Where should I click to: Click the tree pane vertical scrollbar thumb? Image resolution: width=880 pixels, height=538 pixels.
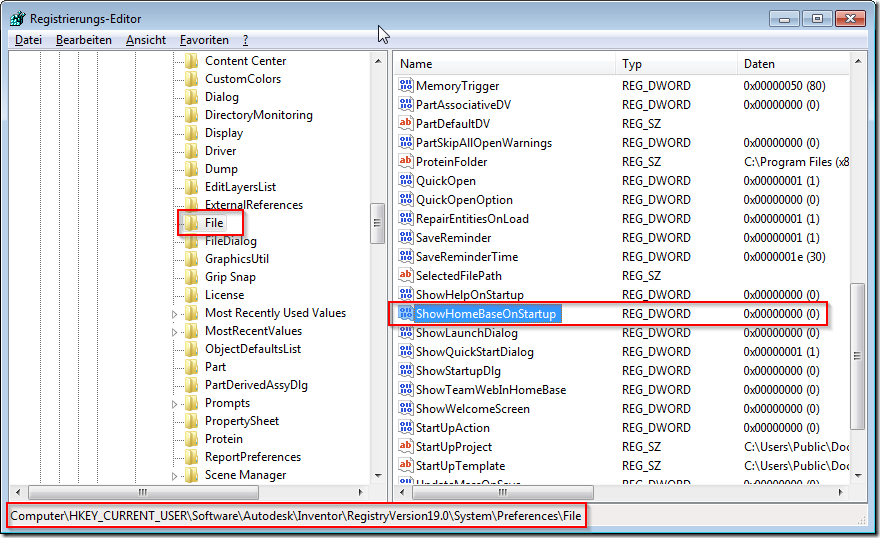378,223
